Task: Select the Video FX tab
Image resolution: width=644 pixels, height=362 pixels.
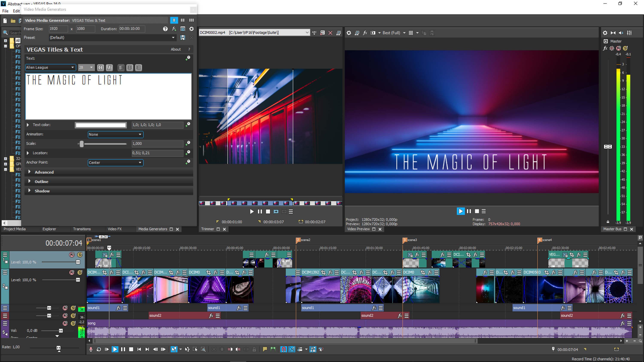Action: tap(114, 229)
